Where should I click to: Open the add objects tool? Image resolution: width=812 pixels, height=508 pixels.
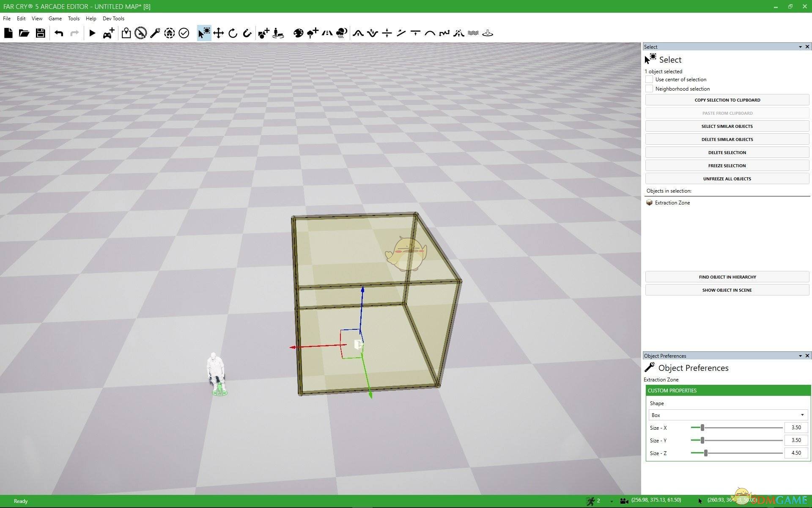click(x=263, y=33)
